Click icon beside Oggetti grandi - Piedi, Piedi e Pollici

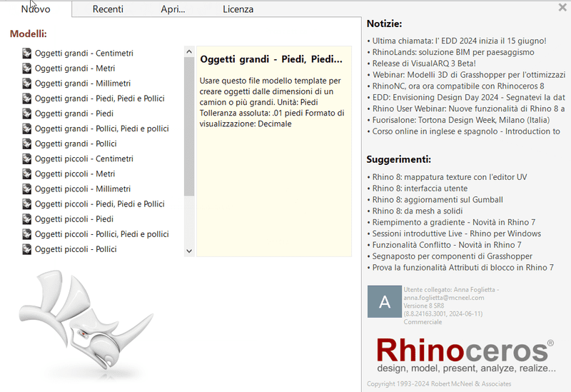coord(26,99)
